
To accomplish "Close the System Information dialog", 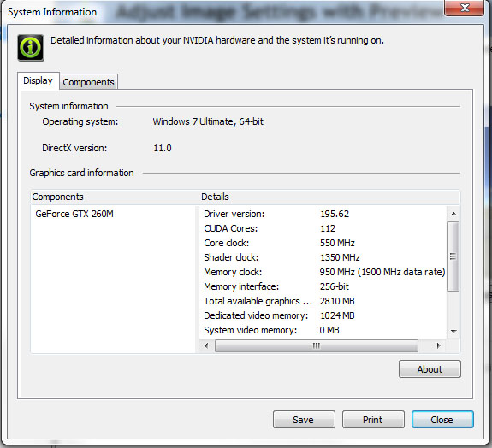I will click(x=442, y=420).
